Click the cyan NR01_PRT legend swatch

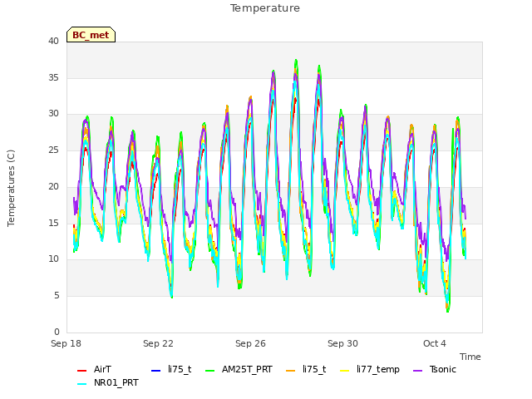pyautogui.click(x=81, y=384)
